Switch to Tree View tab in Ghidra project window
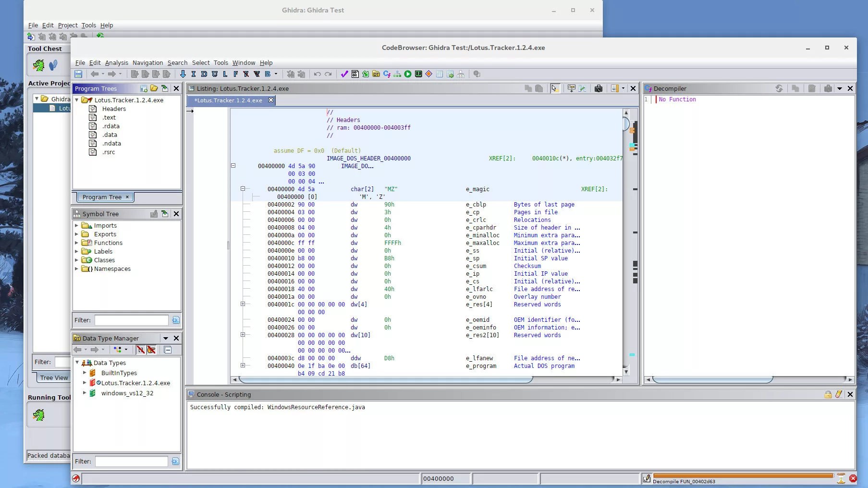The width and height of the screenshot is (868, 488). coord(54,378)
